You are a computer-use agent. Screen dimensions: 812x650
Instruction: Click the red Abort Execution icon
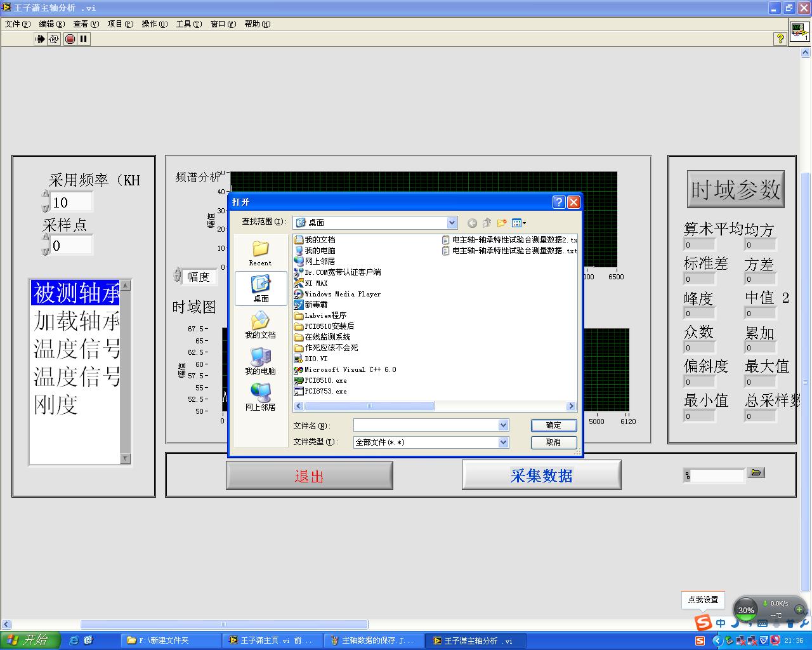tap(70, 39)
